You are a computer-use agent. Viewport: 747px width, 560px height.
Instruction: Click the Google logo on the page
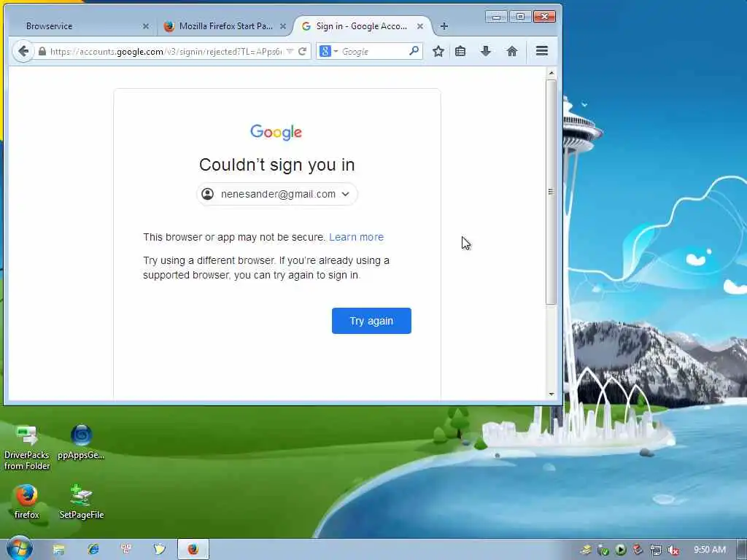coord(276,133)
